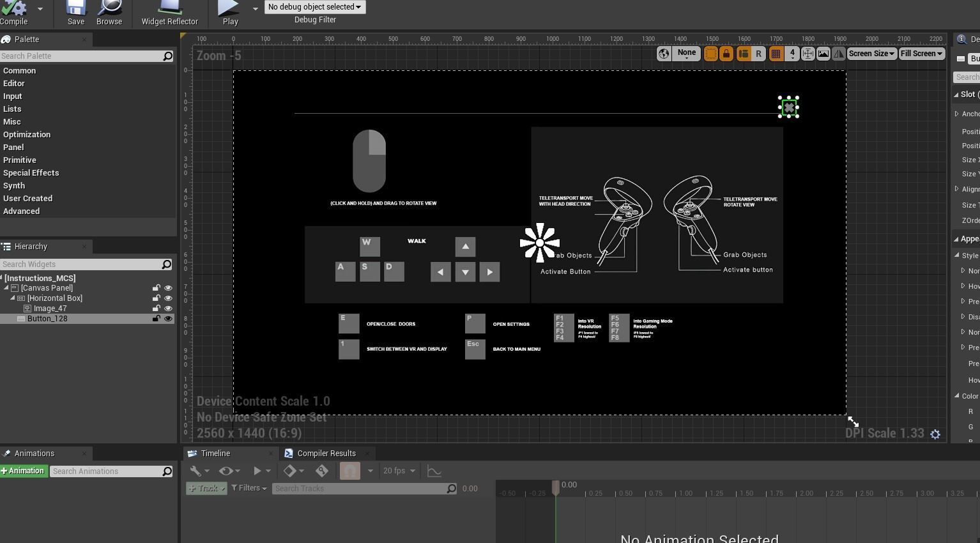Click the localization preview globe icon

[664, 54]
